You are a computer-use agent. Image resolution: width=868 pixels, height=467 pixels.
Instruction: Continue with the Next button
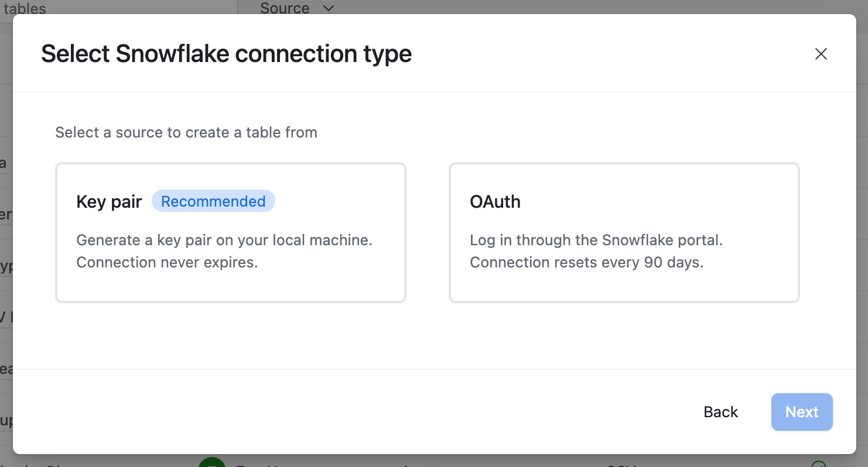click(x=802, y=412)
